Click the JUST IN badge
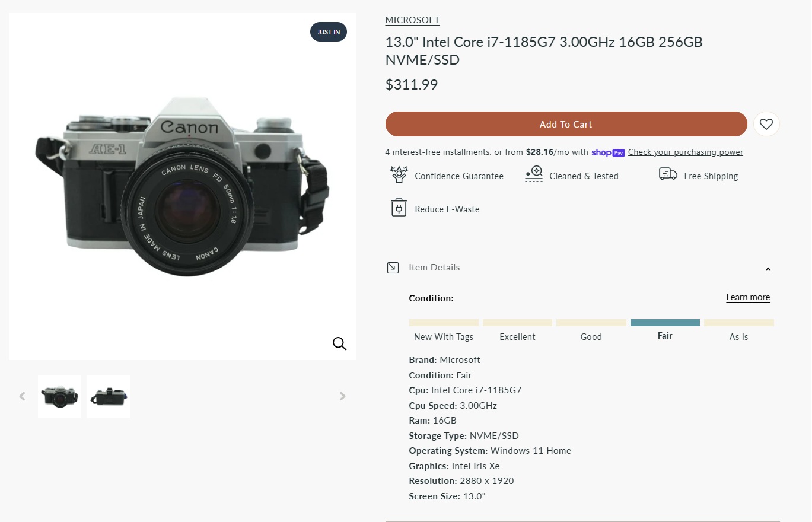The width and height of the screenshot is (812, 522). coord(328,32)
